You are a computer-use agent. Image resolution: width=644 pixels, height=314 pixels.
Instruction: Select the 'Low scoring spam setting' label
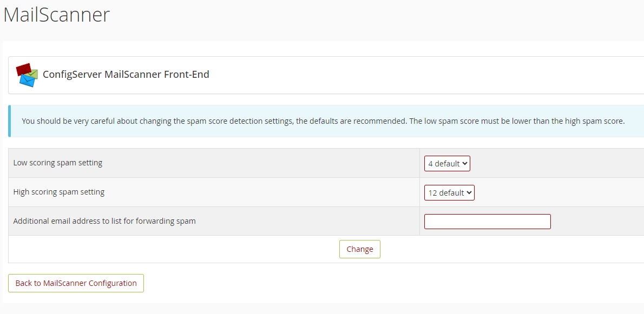(58, 163)
